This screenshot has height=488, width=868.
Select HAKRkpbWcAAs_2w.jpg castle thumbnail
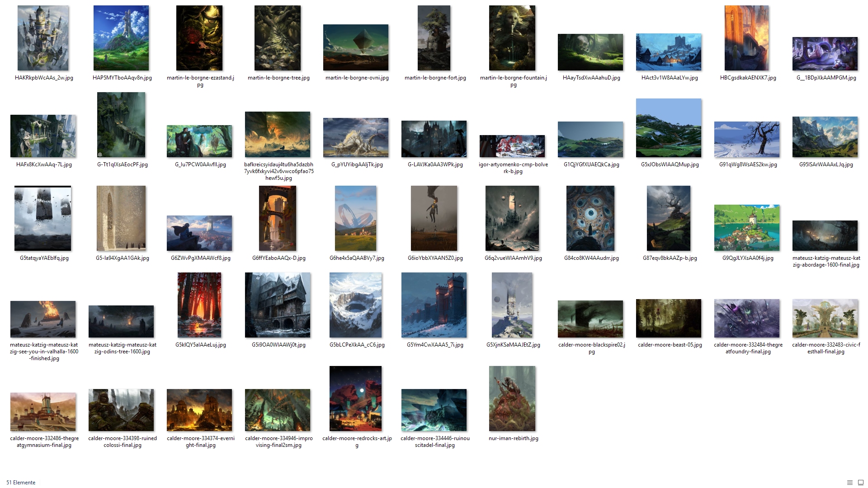click(43, 38)
